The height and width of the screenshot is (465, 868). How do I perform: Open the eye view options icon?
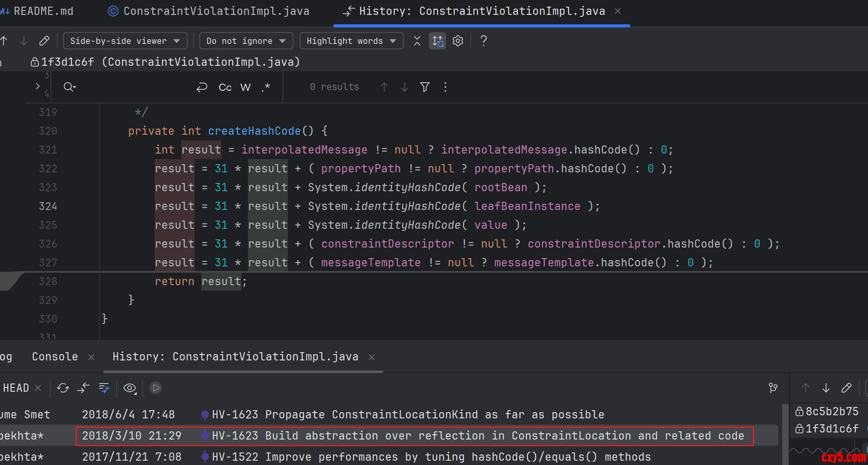pos(130,388)
